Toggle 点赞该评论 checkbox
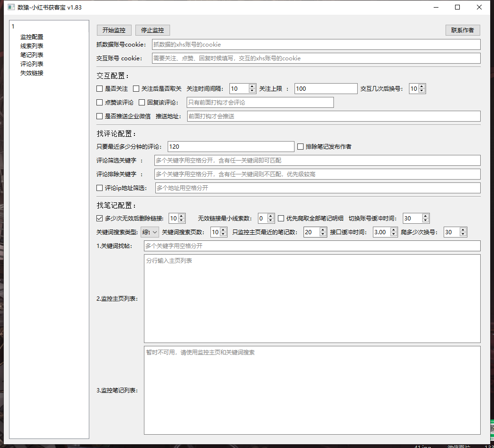 click(x=100, y=103)
